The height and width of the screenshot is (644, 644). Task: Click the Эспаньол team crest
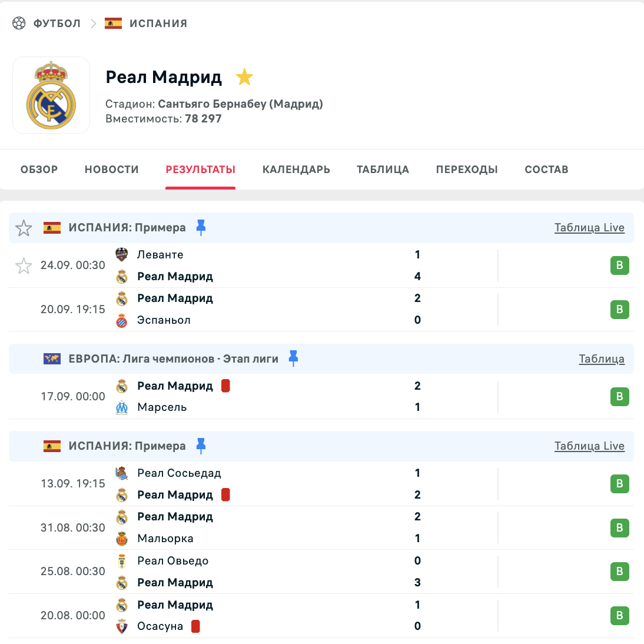(122, 320)
